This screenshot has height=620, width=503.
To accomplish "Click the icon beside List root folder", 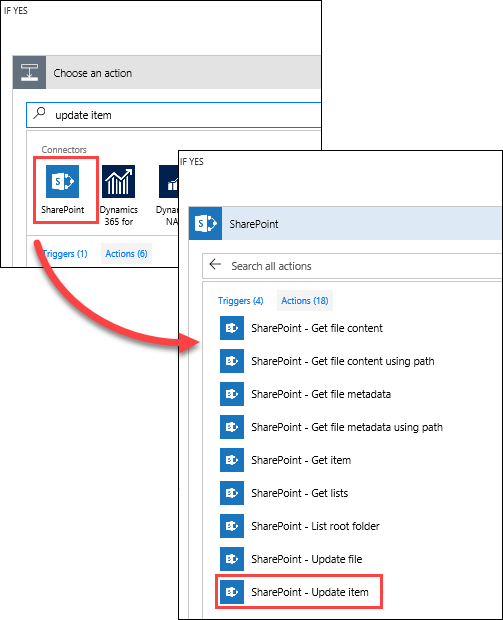I will (232, 526).
